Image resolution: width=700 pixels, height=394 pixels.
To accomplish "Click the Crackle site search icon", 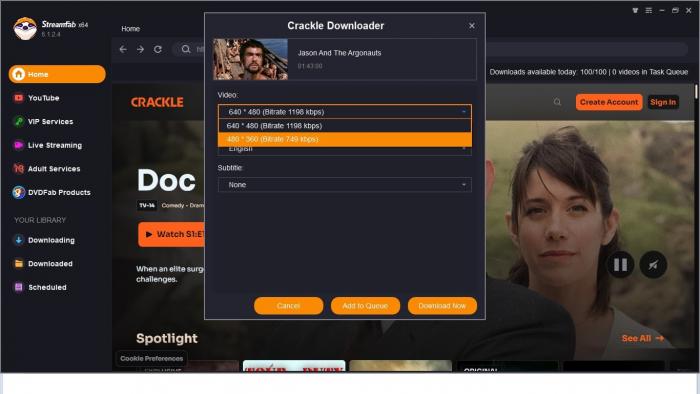I will pos(557,102).
